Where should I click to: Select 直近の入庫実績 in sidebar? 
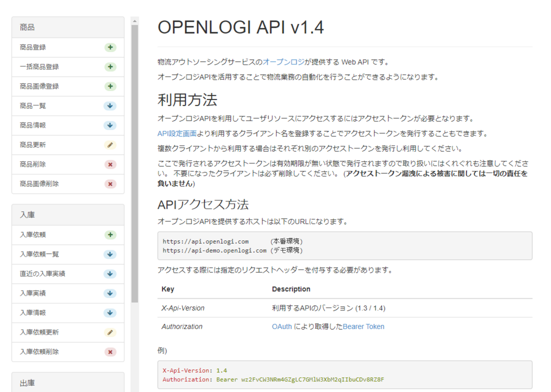tap(68, 274)
